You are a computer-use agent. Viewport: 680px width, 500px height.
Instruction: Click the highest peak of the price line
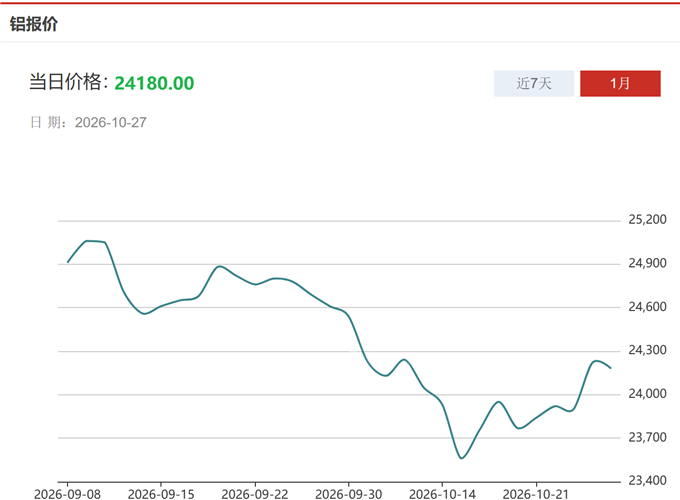point(89,241)
